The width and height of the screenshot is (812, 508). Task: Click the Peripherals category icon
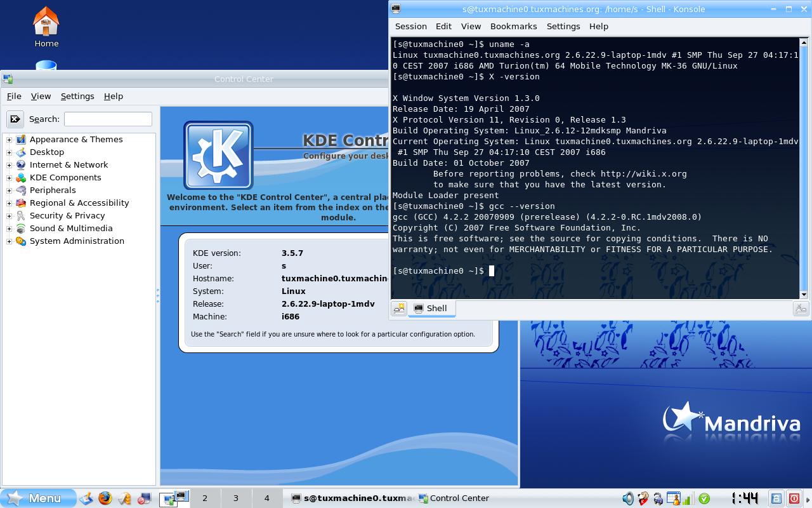pos(21,190)
